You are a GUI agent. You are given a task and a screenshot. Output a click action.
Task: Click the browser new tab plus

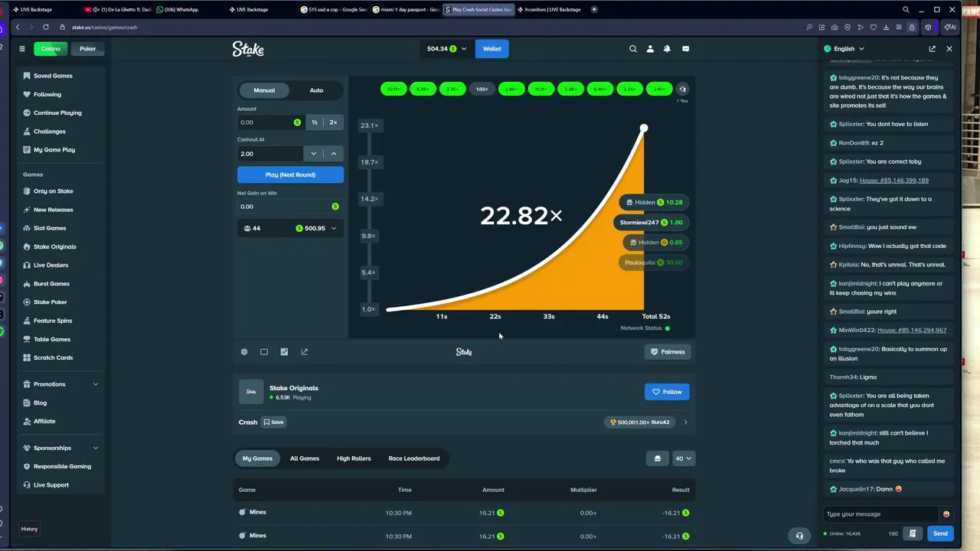point(594,9)
